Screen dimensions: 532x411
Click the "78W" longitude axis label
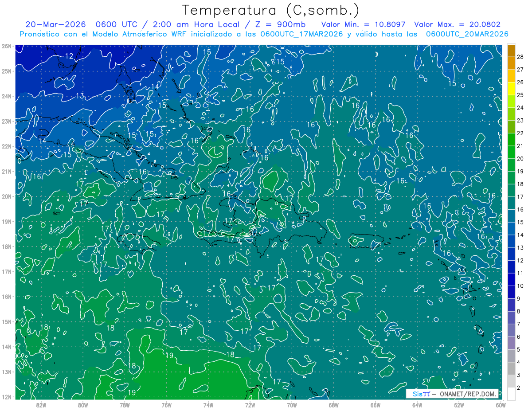(x=125, y=405)
